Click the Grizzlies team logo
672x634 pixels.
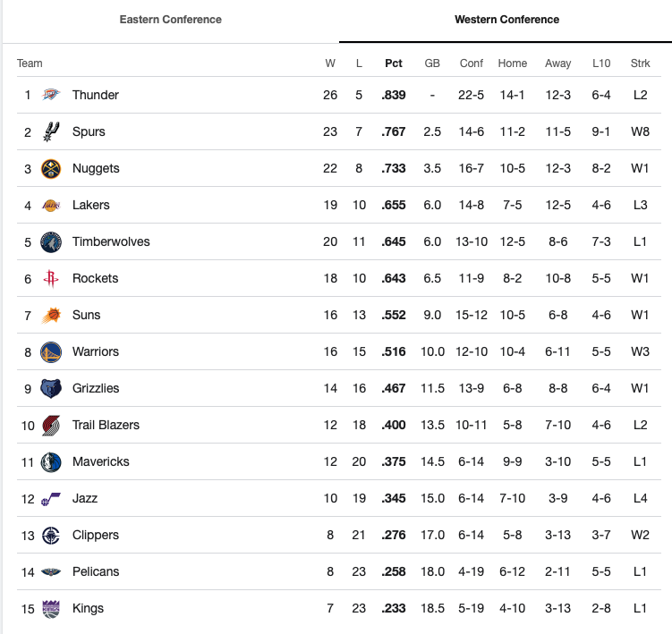point(51,388)
